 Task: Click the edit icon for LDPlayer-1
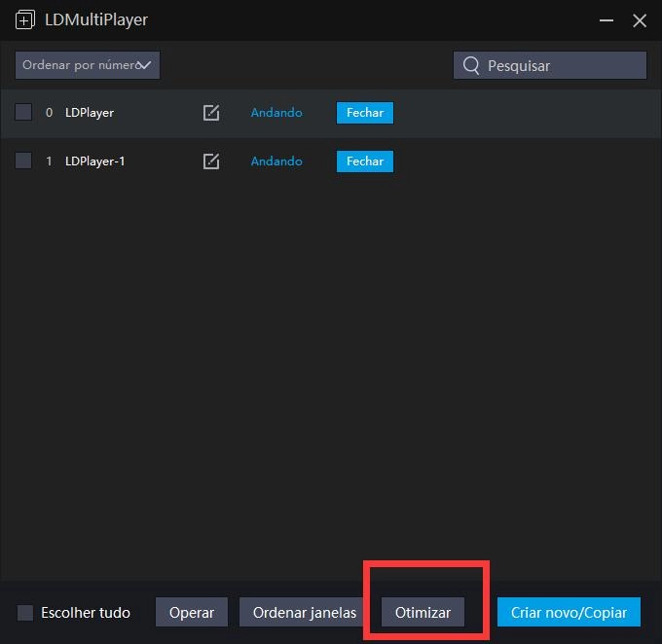click(211, 161)
